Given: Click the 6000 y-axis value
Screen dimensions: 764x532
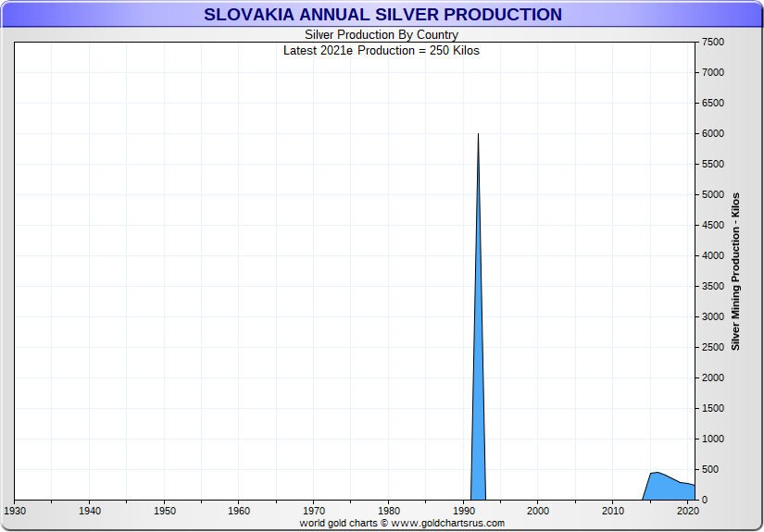Looking at the screenshot, I should (712, 134).
